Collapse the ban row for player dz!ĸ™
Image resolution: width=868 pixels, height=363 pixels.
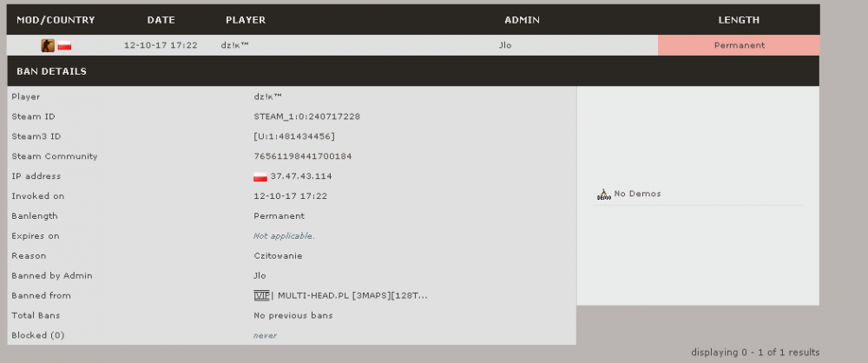(x=235, y=45)
